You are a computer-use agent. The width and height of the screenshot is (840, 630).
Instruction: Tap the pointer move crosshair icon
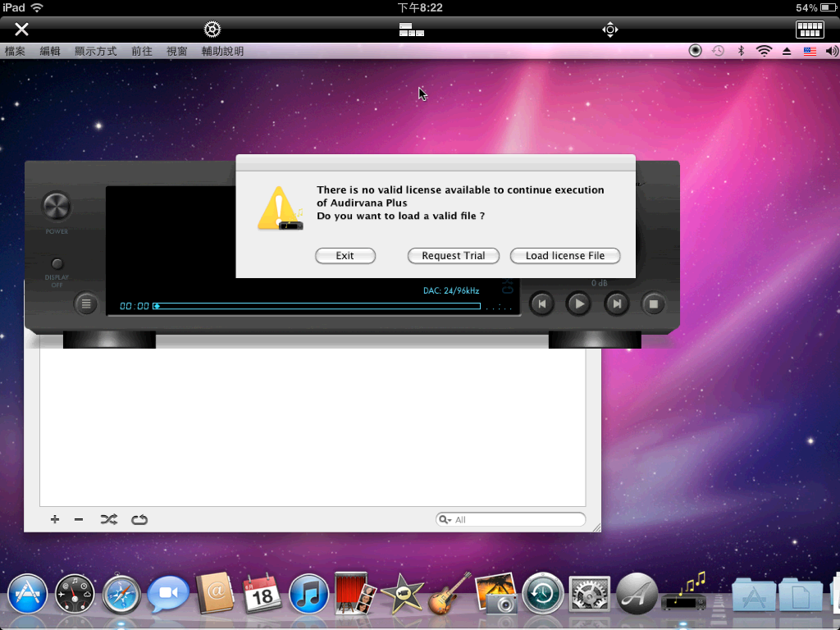click(x=609, y=30)
